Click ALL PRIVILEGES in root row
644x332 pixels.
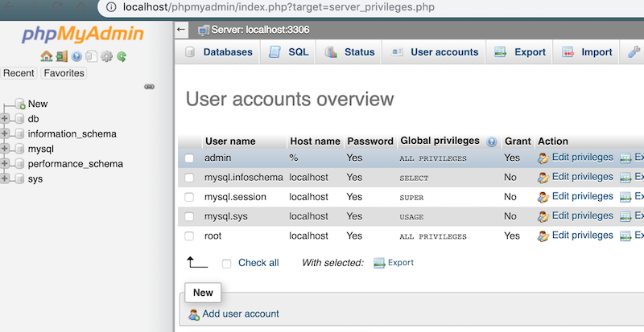(x=433, y=237)
